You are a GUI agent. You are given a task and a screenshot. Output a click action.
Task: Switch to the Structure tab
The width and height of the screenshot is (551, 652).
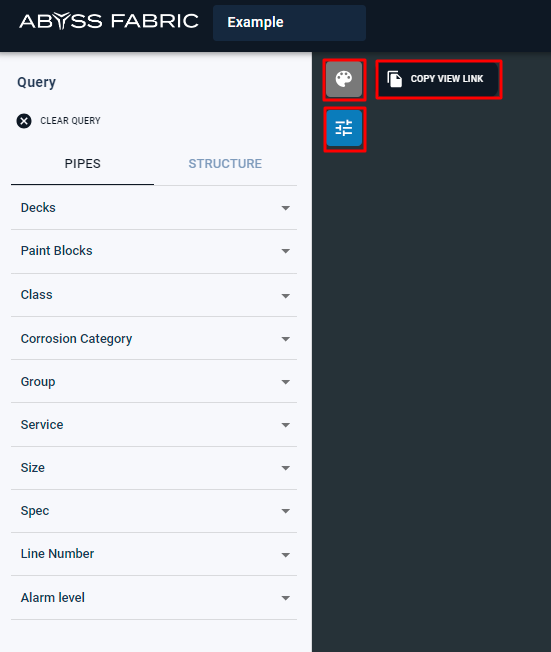tap(225, 164)
